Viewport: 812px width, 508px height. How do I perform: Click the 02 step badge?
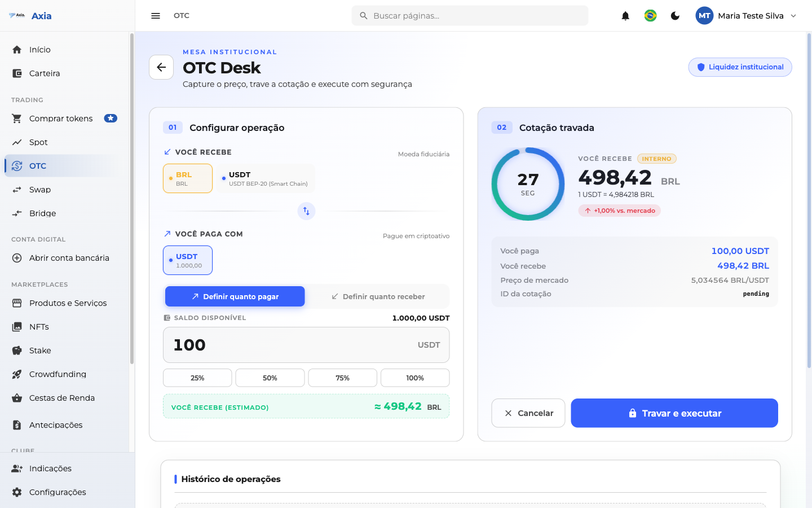[x=502, y=128]
